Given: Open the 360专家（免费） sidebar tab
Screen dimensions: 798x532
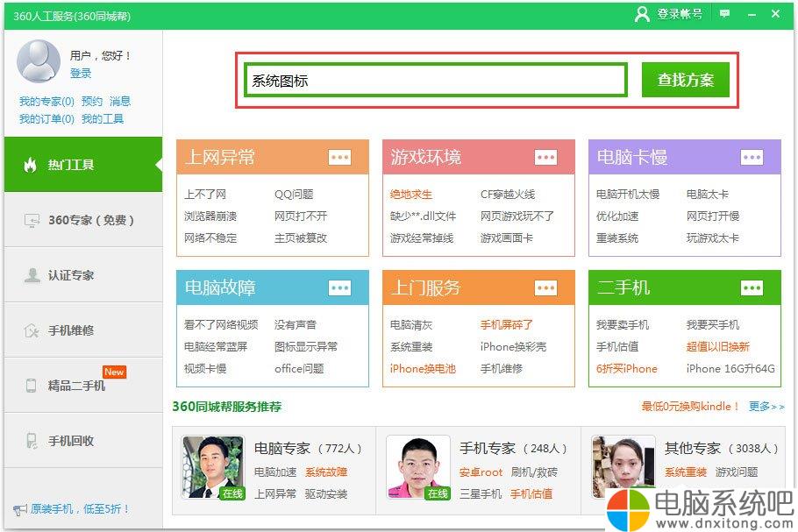Looking at the screenshot, I should point(83,220).
